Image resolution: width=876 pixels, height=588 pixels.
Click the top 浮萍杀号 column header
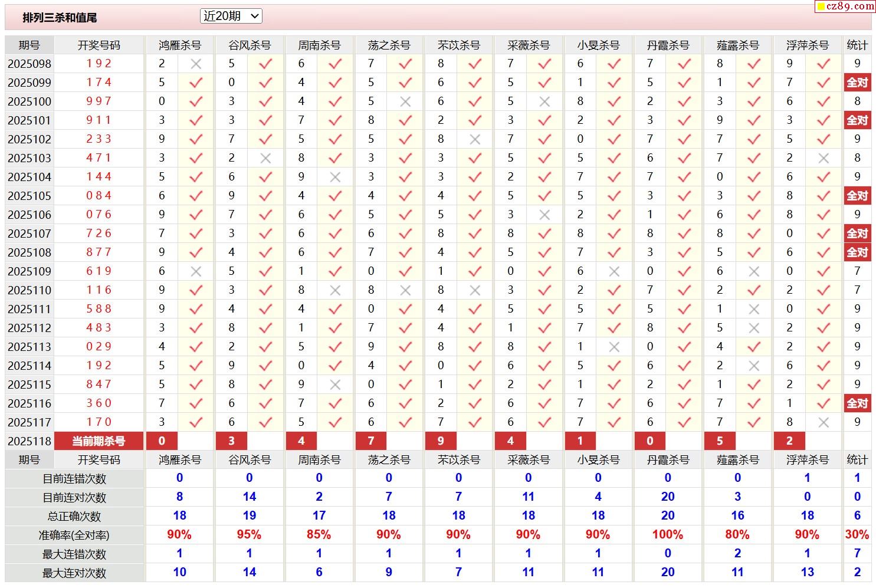pyautogui.click(x=808, y=45)
